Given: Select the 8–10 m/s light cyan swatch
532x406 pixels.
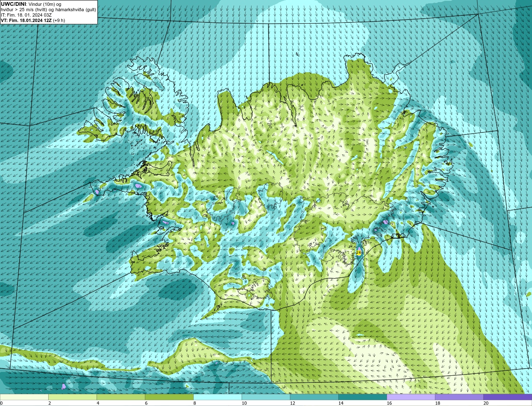Looking at the screenshot, I should point(218,397).
